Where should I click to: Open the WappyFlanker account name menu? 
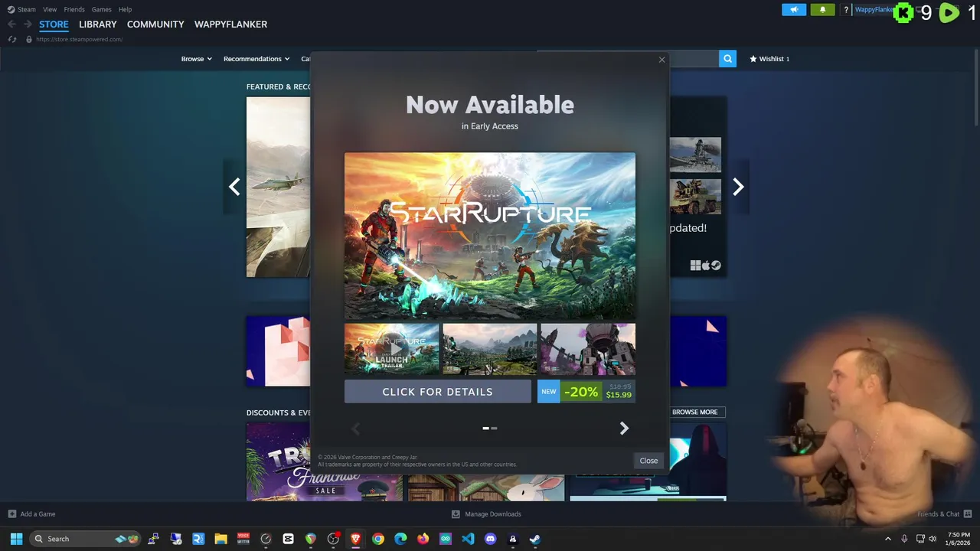pos(874,10)
